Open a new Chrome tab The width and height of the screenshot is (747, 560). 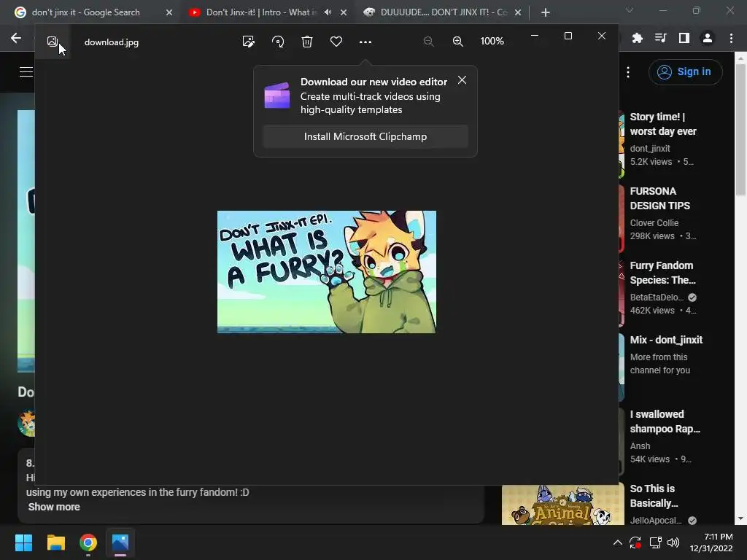tap(546, 12)
